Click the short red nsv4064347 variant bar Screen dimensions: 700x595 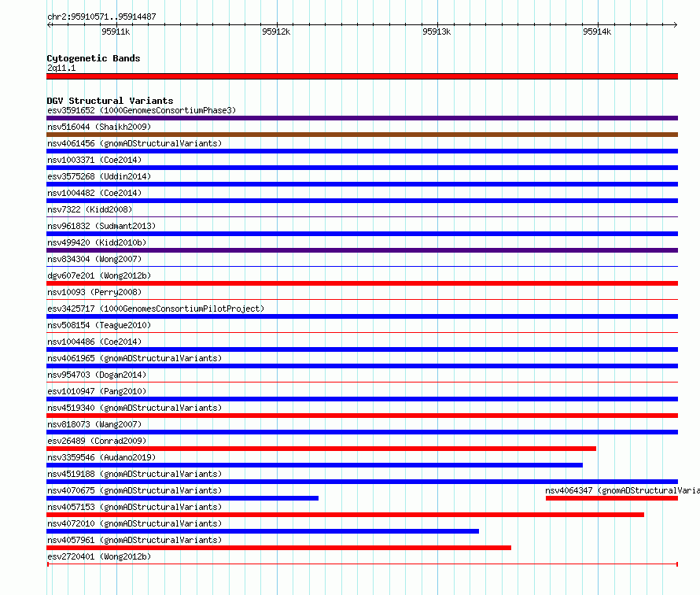tap(612, 498)
